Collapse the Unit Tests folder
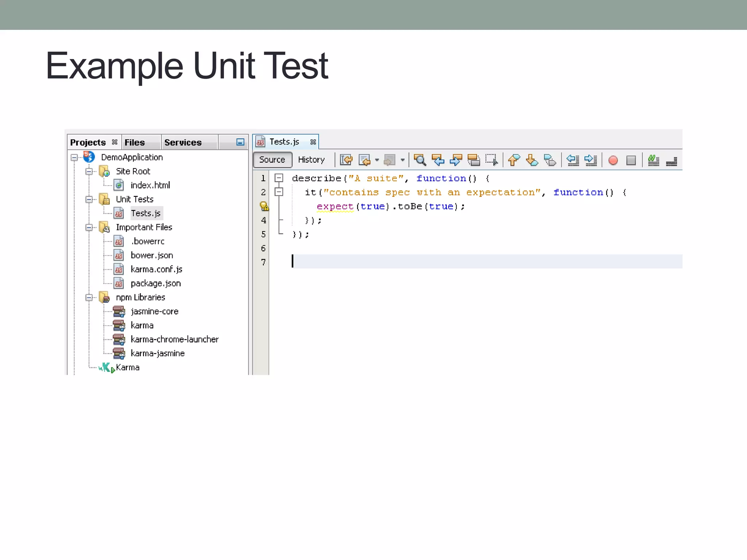This screenshot has height=560, width=747. 89,199
